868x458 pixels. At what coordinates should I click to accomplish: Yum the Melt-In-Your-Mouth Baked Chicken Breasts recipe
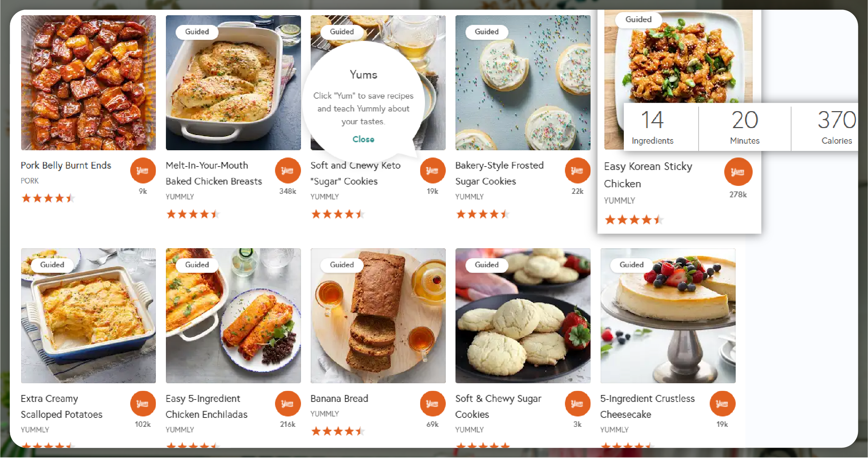point(287,171)
